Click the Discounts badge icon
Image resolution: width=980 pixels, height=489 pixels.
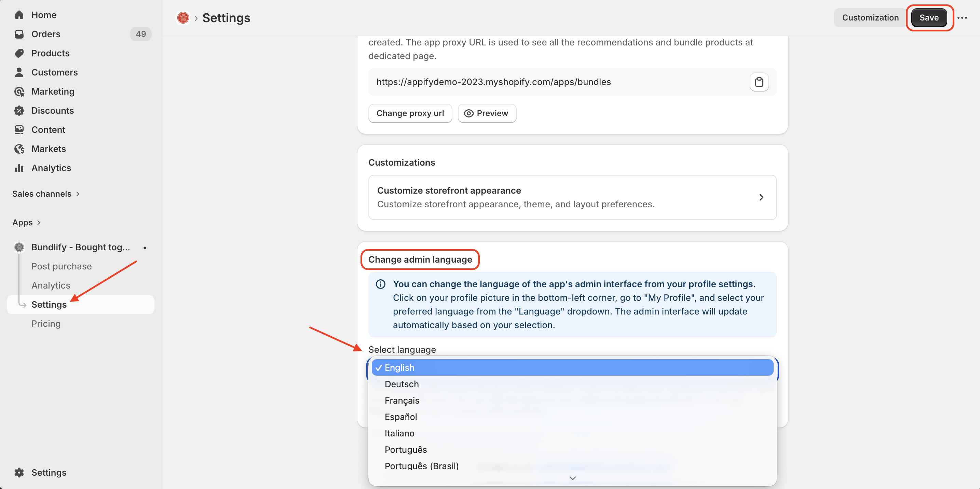tap(19, 111)
